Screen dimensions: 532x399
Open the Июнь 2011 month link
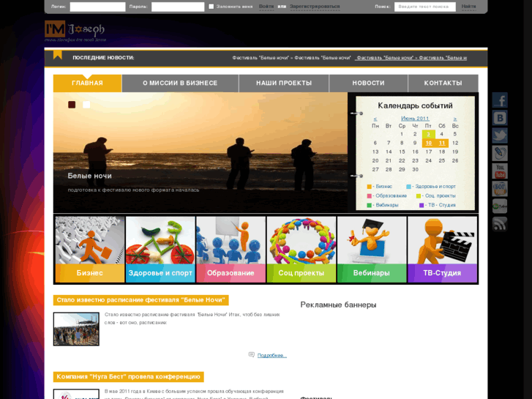coord(415,119)
